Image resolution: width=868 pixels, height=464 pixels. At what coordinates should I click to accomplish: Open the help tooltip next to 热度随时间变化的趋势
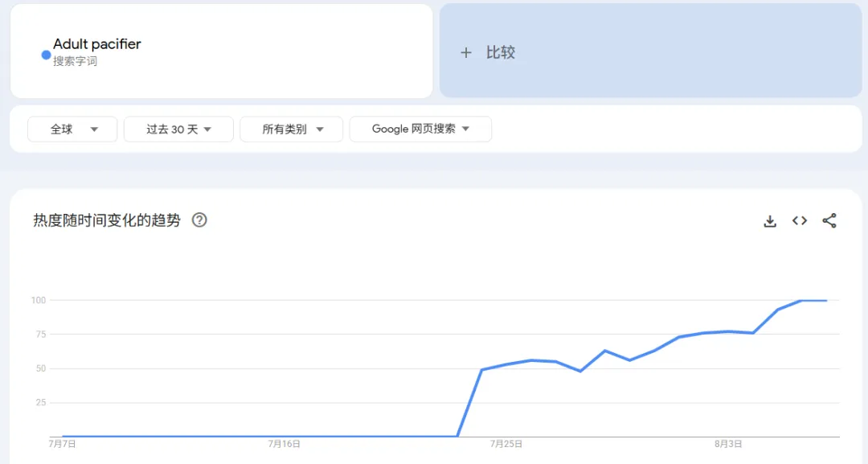coord(199,220)
